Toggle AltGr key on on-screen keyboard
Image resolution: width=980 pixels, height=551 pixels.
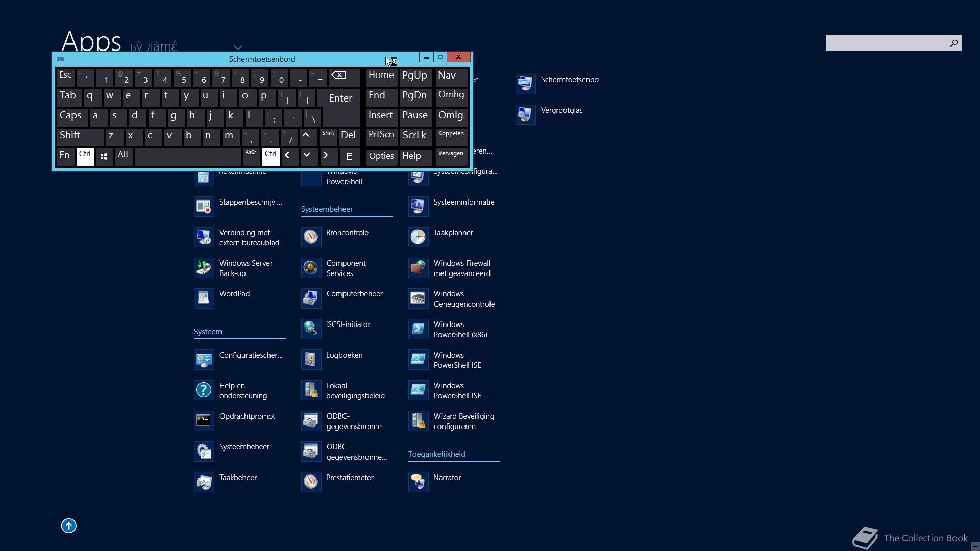[251, 157]
